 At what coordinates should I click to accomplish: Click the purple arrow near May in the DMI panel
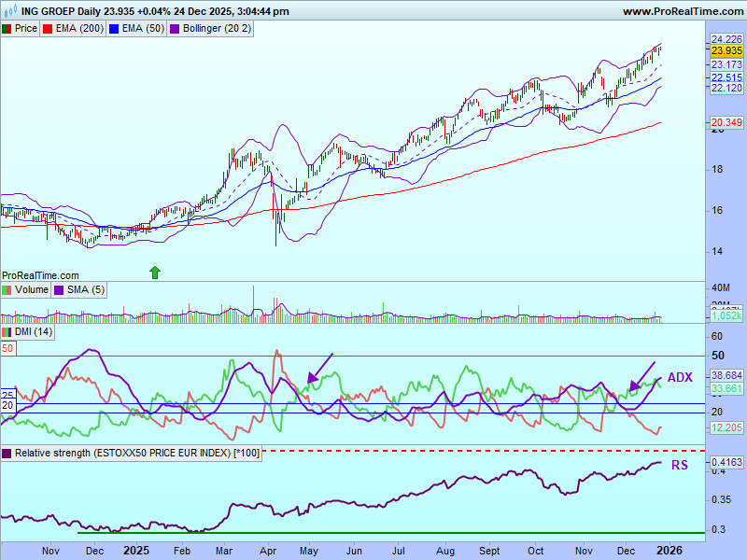319,368
